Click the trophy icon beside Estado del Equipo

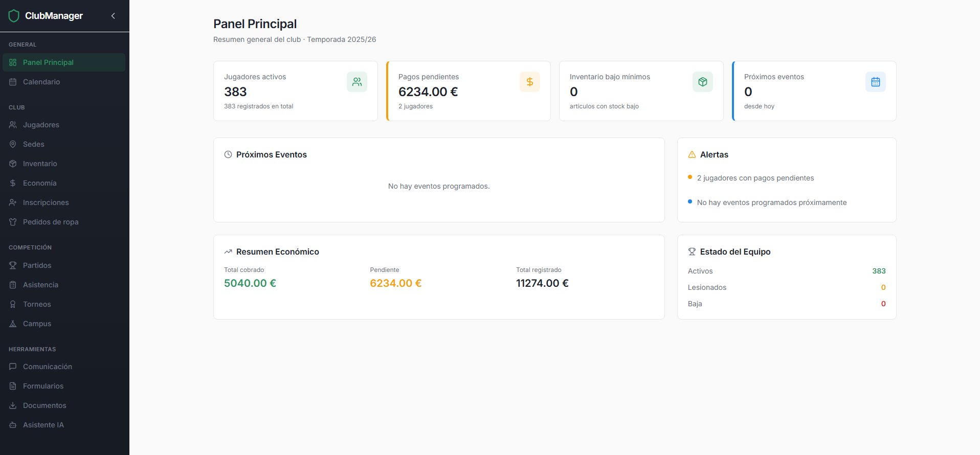coord(692,252)
